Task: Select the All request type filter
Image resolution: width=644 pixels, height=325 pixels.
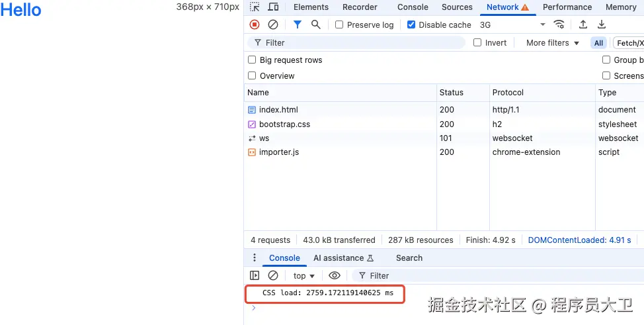Action: pos(599,43)
